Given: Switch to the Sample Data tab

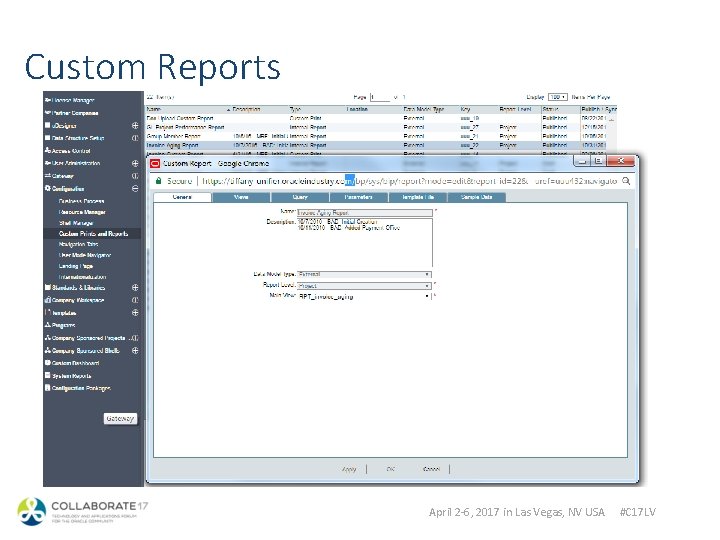Looking at the screenshot, I should [477, 197].
